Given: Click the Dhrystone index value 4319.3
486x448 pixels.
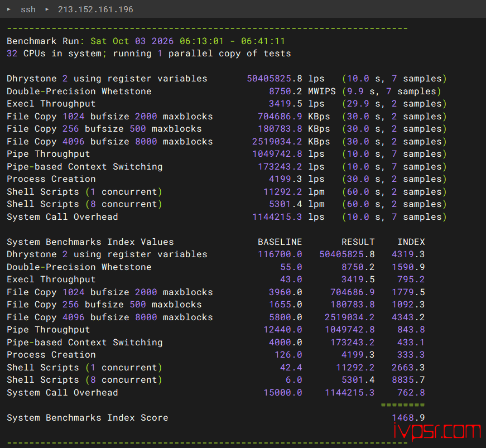Looking at the screenshot, I should 408,254.
